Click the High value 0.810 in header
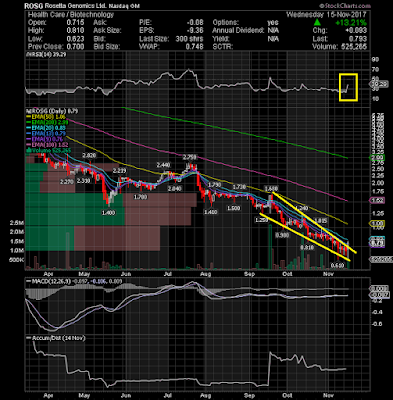The image size is (393, 400). [75, 30]
